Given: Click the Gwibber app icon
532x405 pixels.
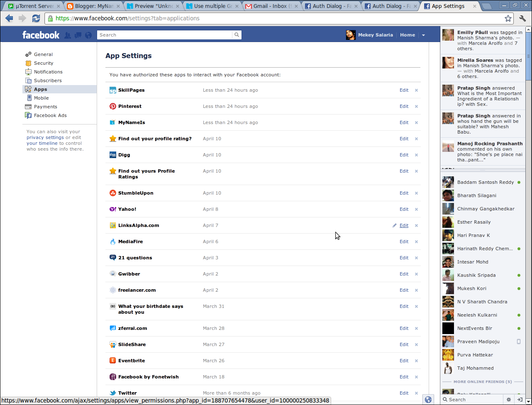Looking at the screenshot, I should 112,274.
